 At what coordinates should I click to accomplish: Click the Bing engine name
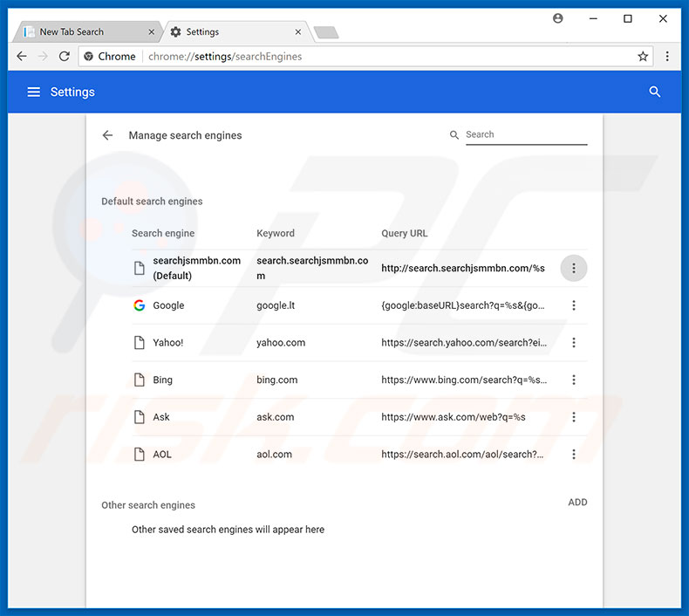(162, 380)
